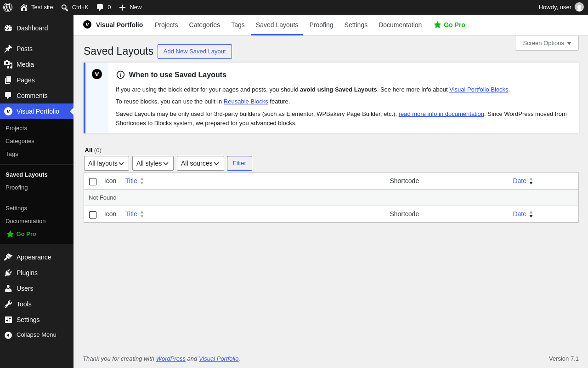Open Appearance using the paintbrush icon
This screenshot has width=588, height=368.
(8, 257)
